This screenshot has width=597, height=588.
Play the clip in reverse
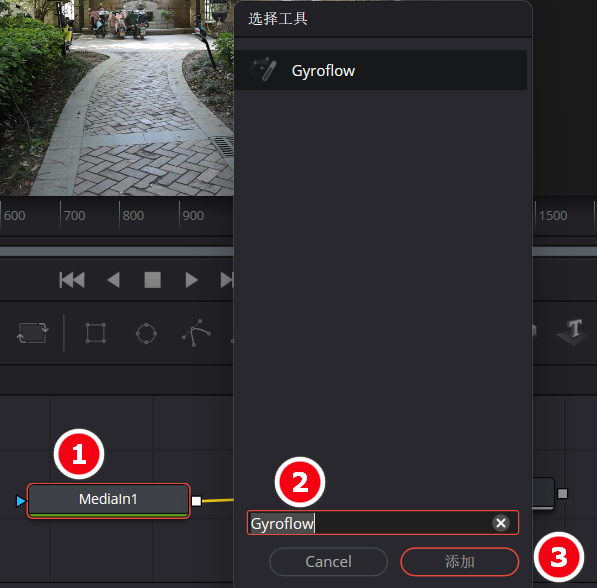pyautogui.click(x=114, y=280)
